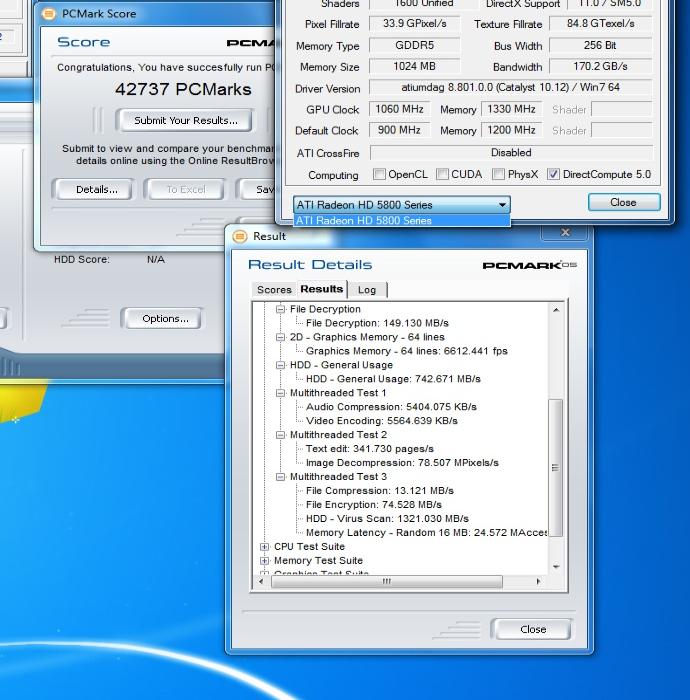
Task: Click the Memory Type GDDR5 field
Action: click(x=415, y=46)
